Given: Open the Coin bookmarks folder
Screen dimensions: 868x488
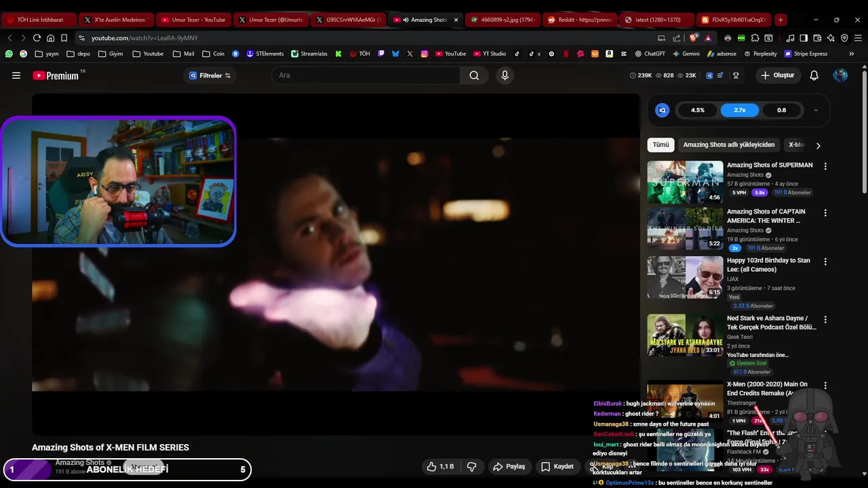Looking at the screenshot, I should (213, 54).
